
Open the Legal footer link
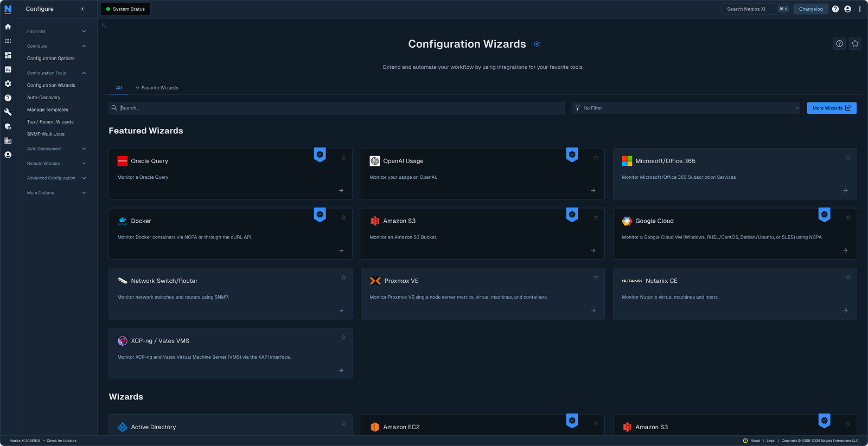(771, 441)
